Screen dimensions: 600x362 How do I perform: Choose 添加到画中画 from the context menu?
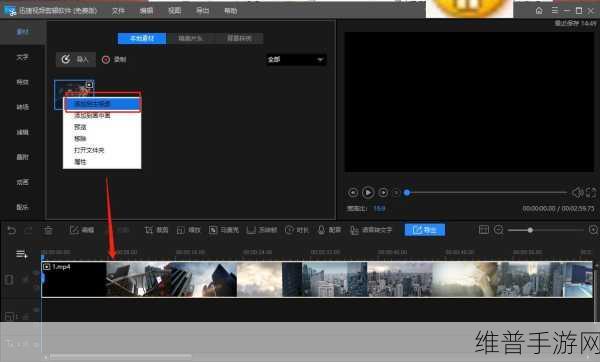click(x=92, y=115)
